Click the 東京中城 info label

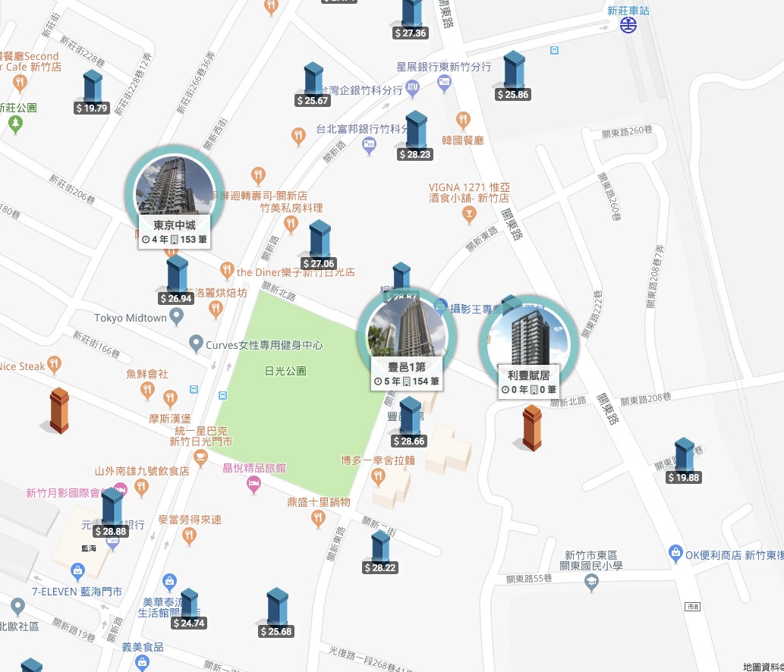pos(175,232)
